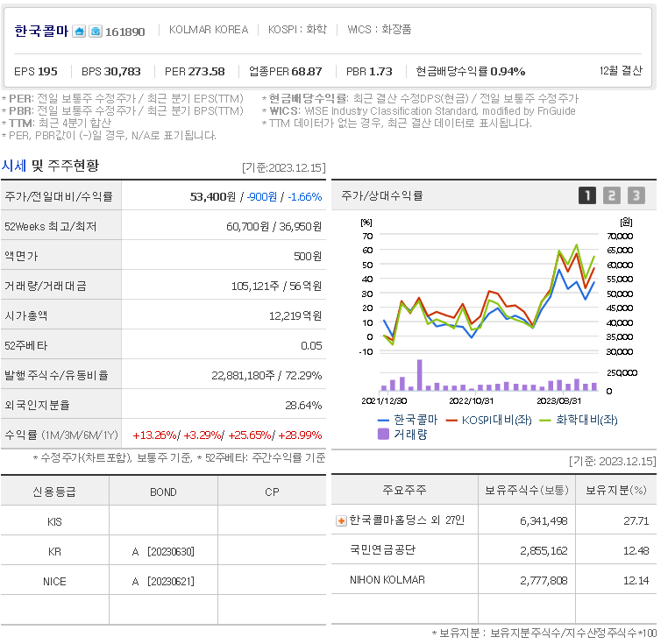Select the 한국콜마 company name title
The width and height of the screenshot is (668, 644).
pyautogui.click(x=41, y=31)
